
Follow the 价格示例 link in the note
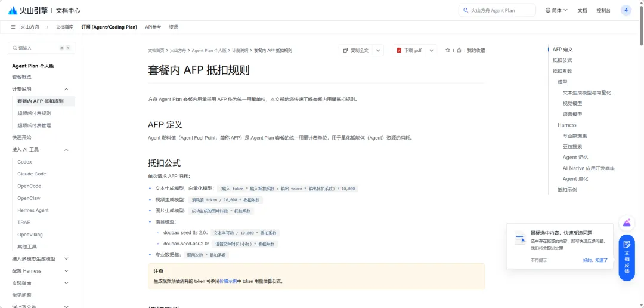point(228,281)
